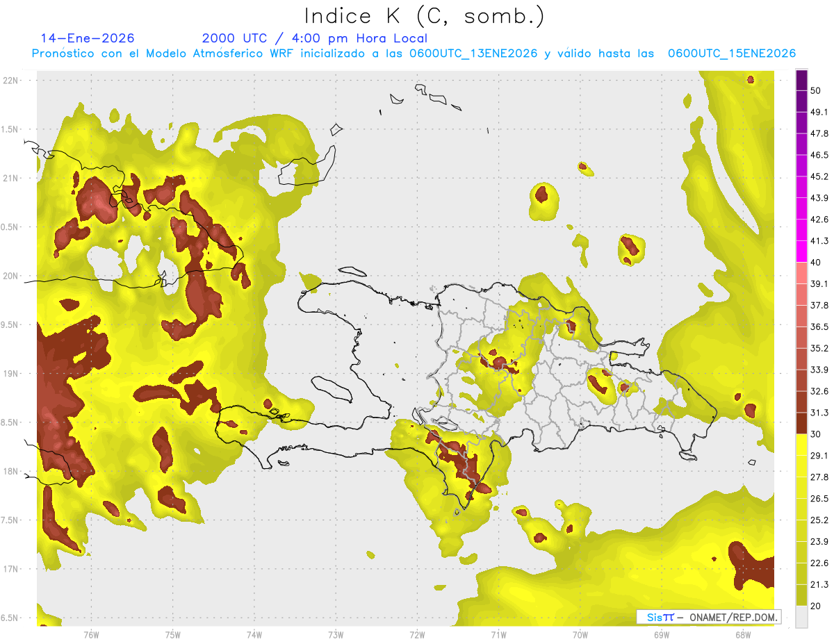834x644 pixels.
Task: Pick the bright yellow swatch beside 29.1
Action: pos(801,445)
